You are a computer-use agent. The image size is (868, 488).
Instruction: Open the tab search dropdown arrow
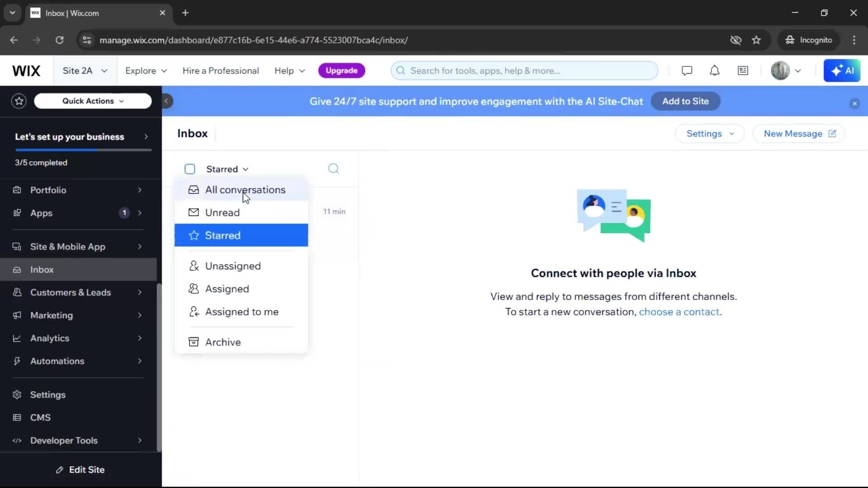pos(13,13)
